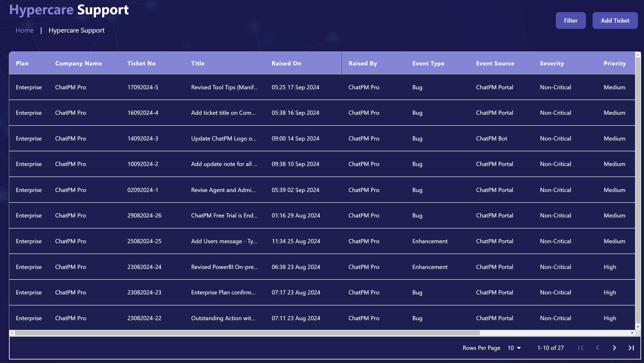This screenshot has width=644, height=363.
Task: Click the Severity column header
Action: coord(552,63)
